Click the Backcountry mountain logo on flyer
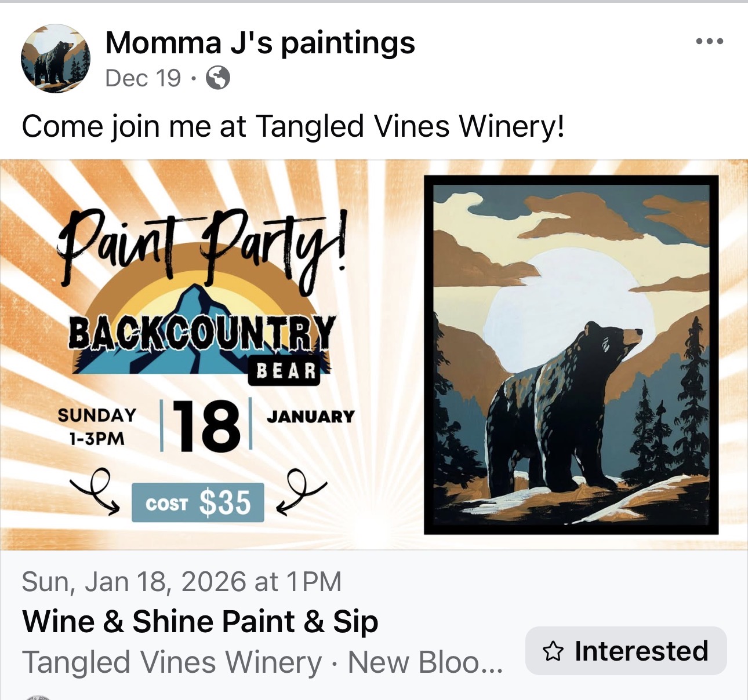 click(200, 336)
